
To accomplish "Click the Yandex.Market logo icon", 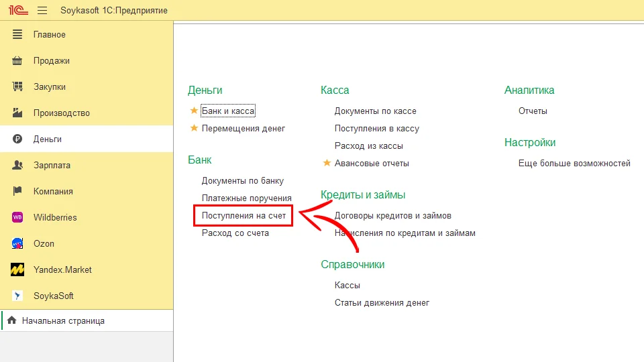I will click(18, 269).
